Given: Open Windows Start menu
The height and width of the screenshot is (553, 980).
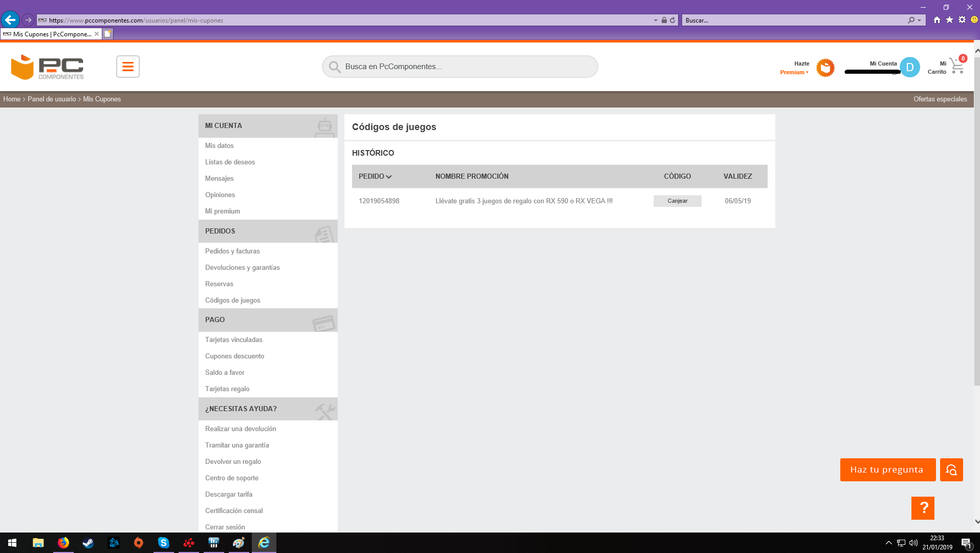Looking at the screenshot, I should click(x=12, y=543).
